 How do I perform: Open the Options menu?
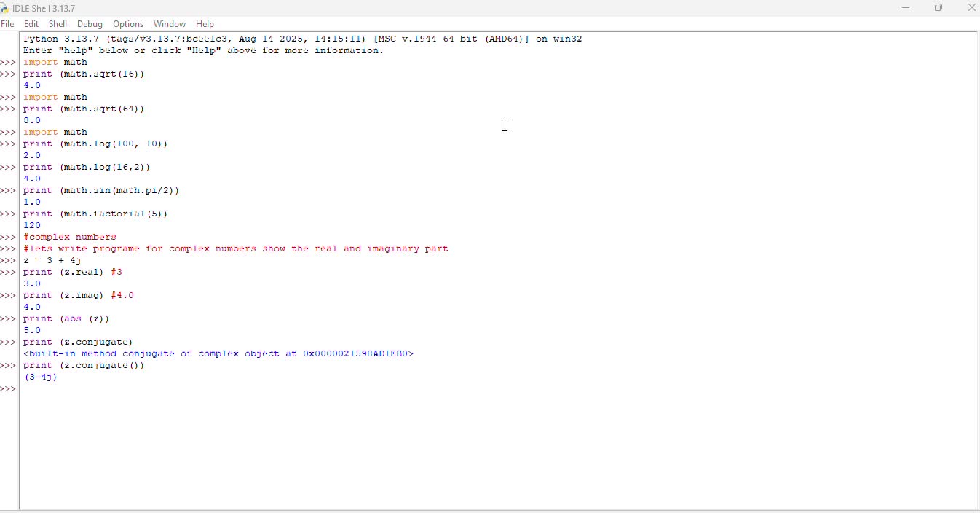[128, 24]
